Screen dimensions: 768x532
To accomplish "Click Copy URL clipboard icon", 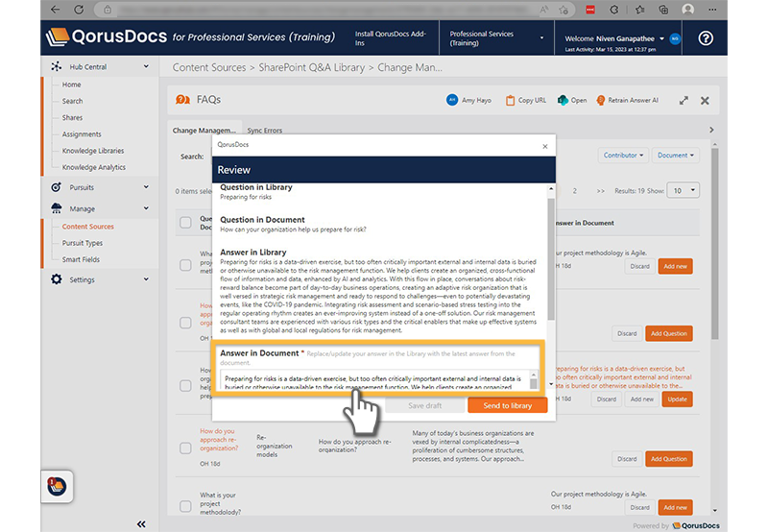I will click(510, 100).
